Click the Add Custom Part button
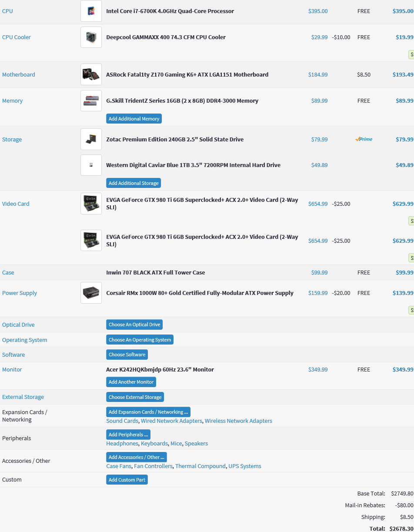The height and width of the screenshot is (532, 414). tap(127, 480)
